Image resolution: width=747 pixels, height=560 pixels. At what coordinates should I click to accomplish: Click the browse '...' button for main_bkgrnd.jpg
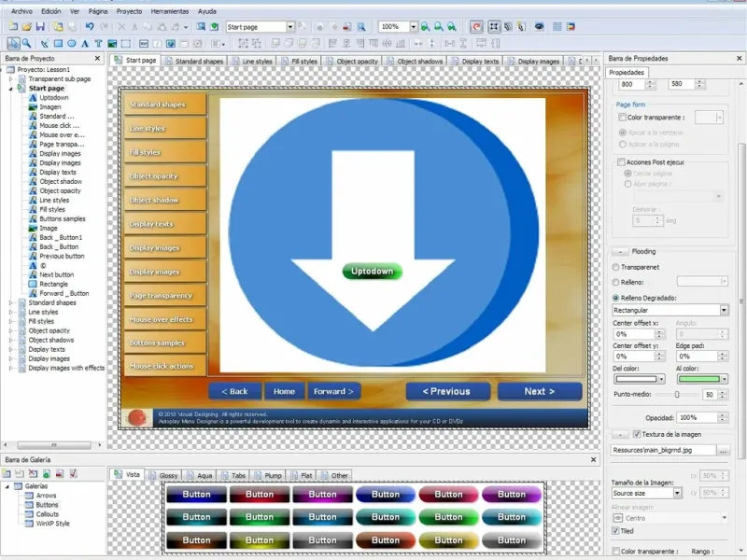(x=723, y=450)
